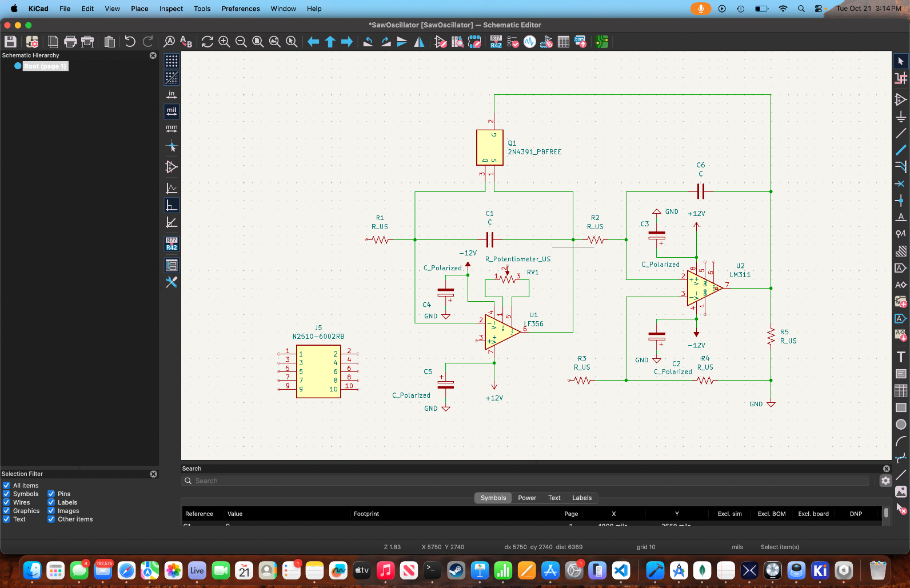The width and height of the screenshot is (910, 588).
Task: Close the Schematic Hierarchy panel
Action: (x=153, y=55)
